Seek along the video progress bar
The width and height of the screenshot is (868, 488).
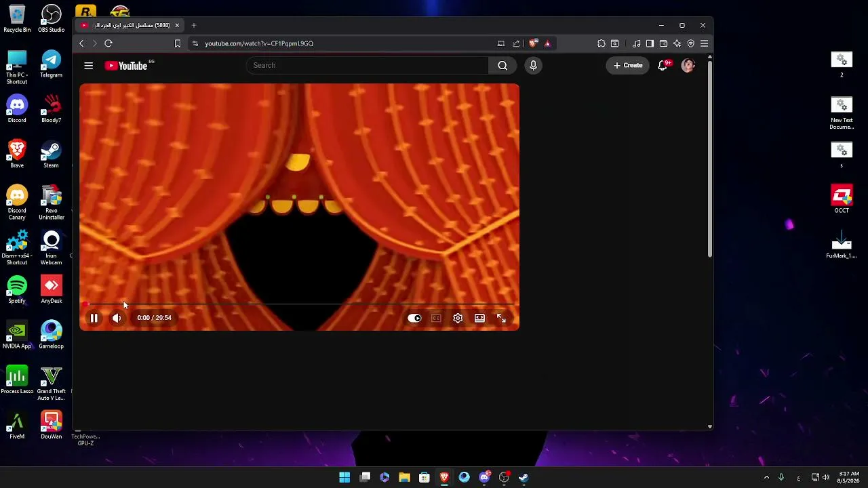pyautogui.click(x=299, y=304)
